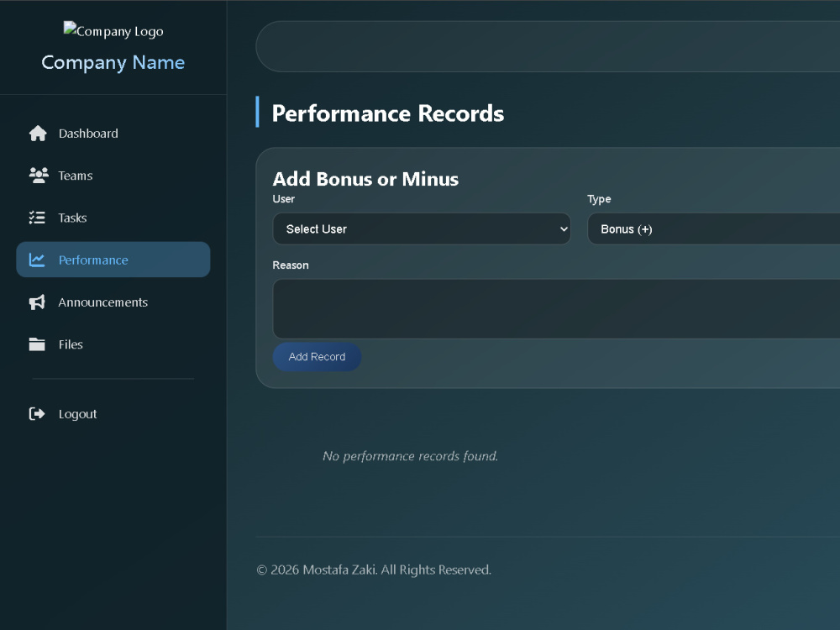
Task: Click the chevron on Select User
Action: pyautogui.click(x=564, y=229)
